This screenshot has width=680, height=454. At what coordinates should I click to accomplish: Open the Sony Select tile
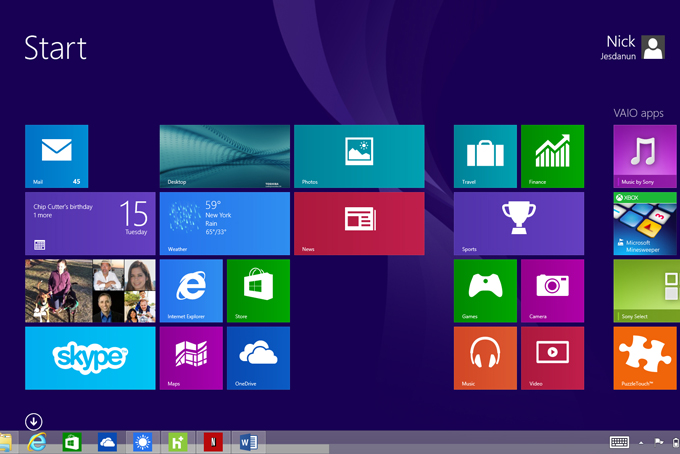(x=647, y=291)
